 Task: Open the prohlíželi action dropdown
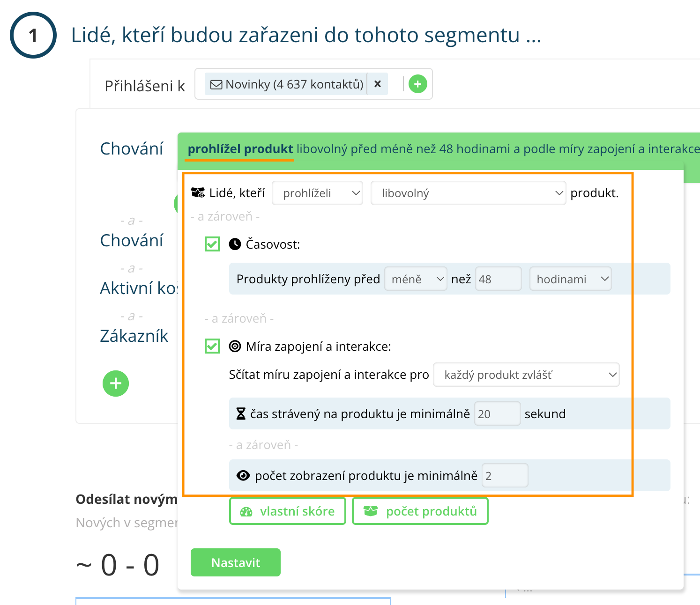pyautogui.click(x=318, y=193)
